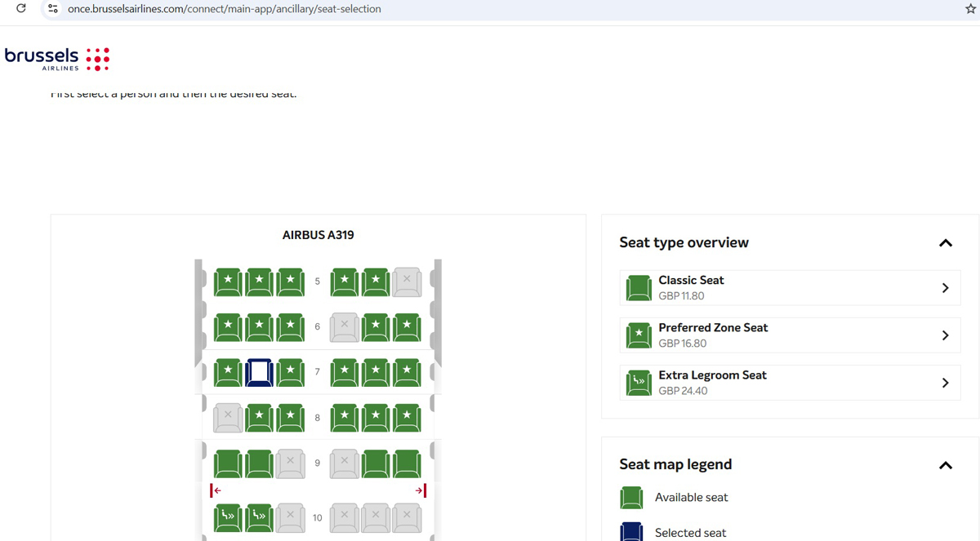The height and width of the screenshot is (541, 980).
Task: Toggle the leftmost seat in row 7
Action: click(x=228, y=372)
